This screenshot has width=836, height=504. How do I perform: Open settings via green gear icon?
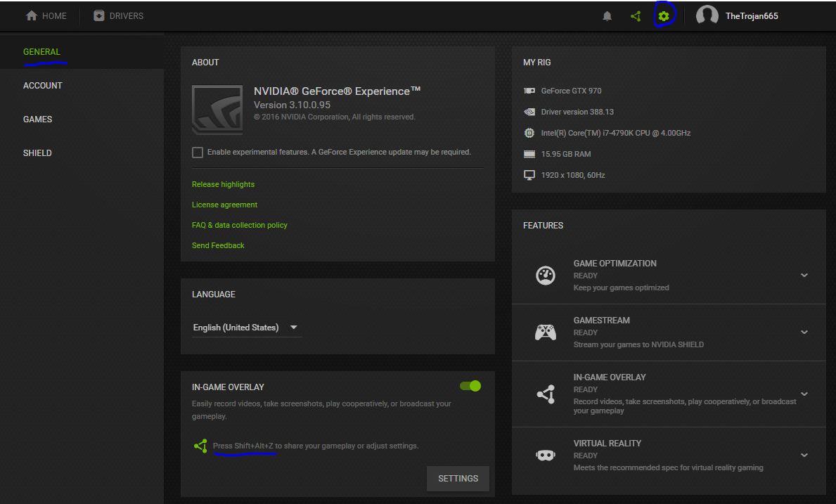pos(664,16)
